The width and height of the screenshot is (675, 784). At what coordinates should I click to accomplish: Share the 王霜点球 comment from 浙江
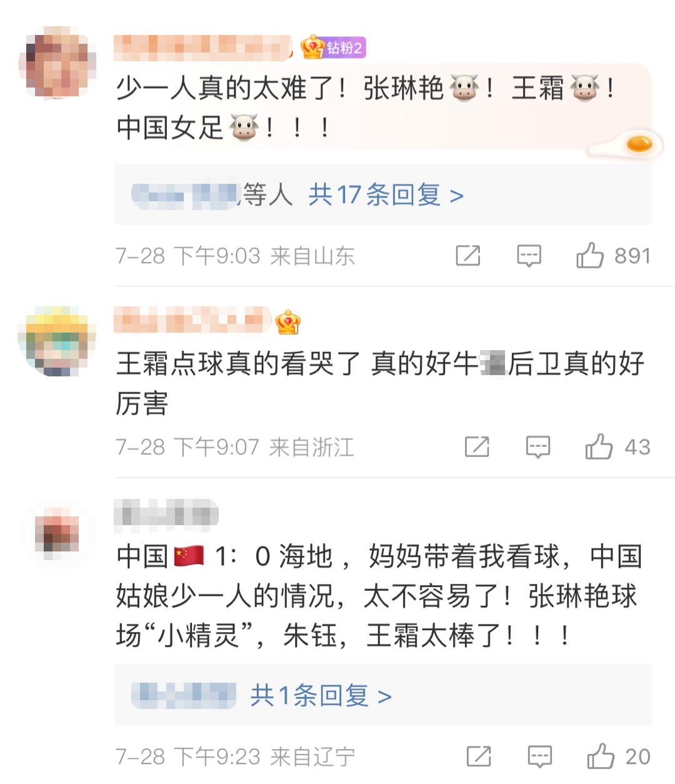[x=477, y=446]
